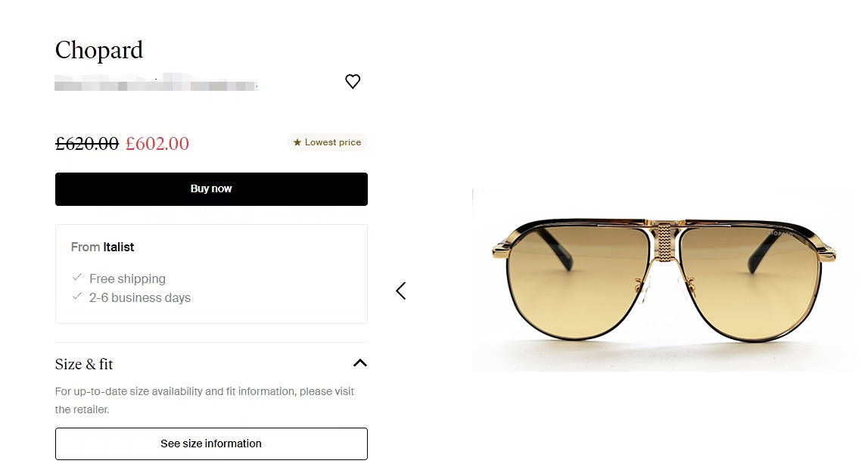This screenshot has width=868, height=470.
Task: Click the checkmark beside Free shipping
Action: click(x=77, y=278)
